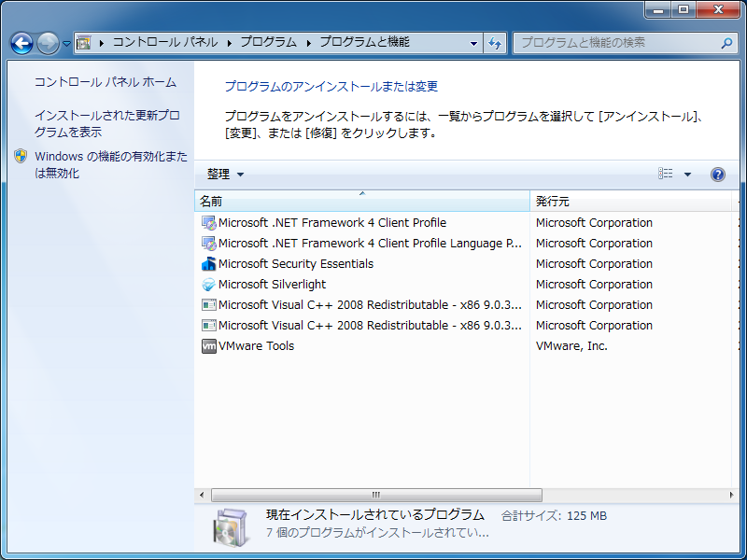Screen dimensions: 747x560
Task: Click VMware, Inc. publisher cell
Action: pyautogui.click(x=571, y=345)
